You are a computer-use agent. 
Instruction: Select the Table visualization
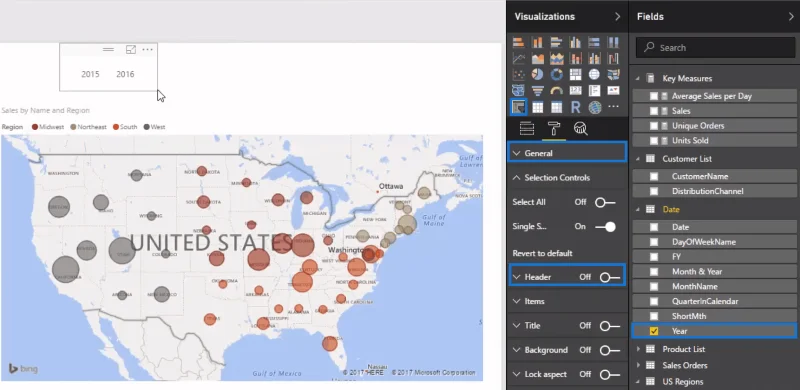click(x=537, y=107)
